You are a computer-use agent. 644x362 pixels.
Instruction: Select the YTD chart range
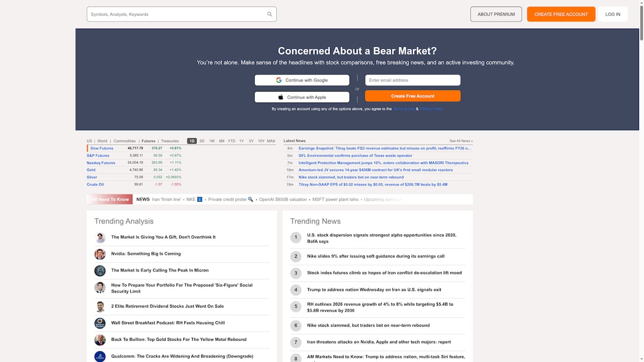click(231, 141)
